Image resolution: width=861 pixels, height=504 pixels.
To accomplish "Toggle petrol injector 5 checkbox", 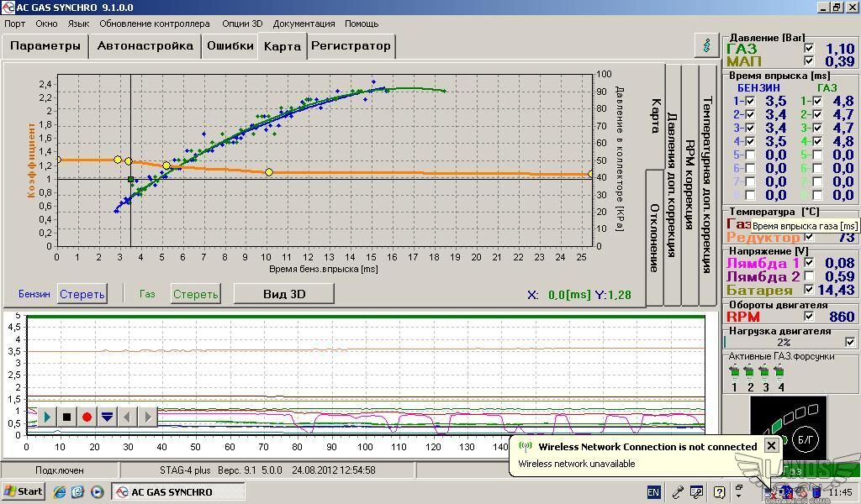I will [x=750, y=155].
